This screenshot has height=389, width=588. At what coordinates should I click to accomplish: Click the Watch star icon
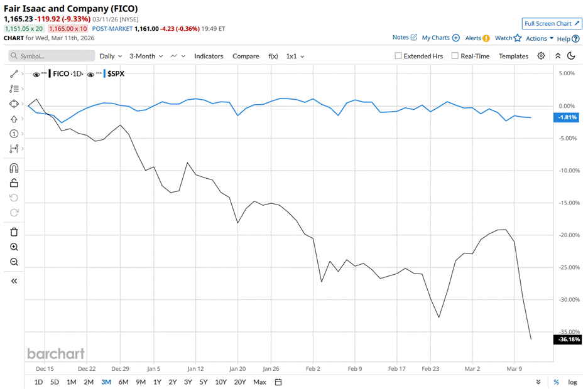pos(518,38)
